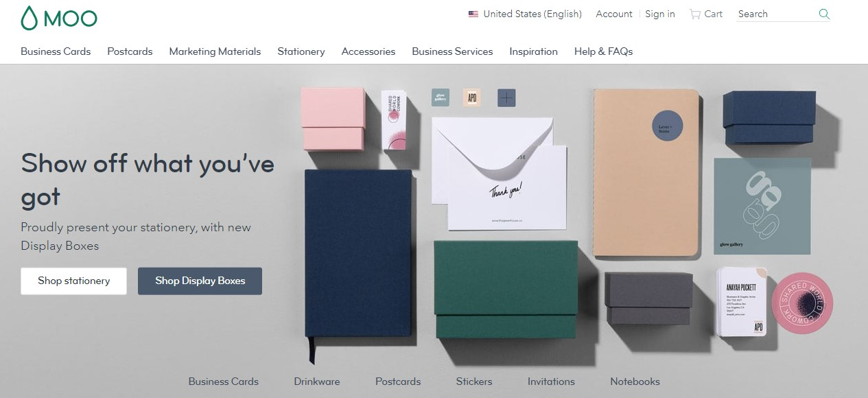Focus the Search input field
Screen dimensions: 868x398
[775, 14]
